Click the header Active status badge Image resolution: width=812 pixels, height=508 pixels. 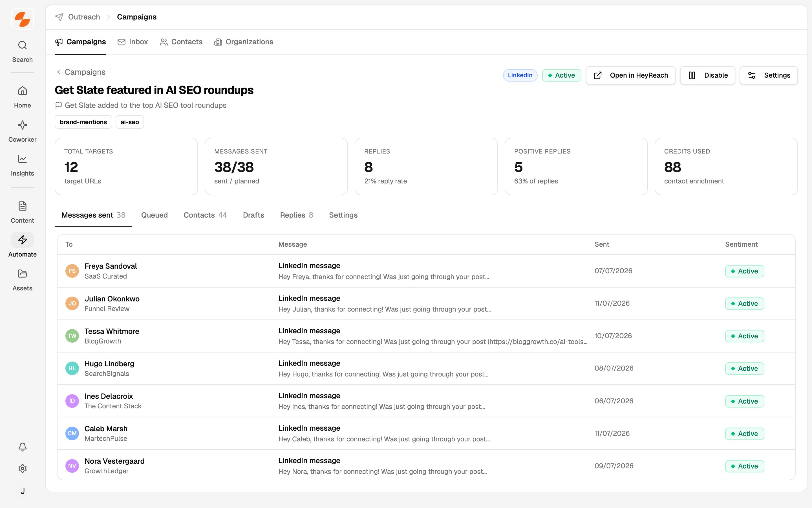coord(562,75)
